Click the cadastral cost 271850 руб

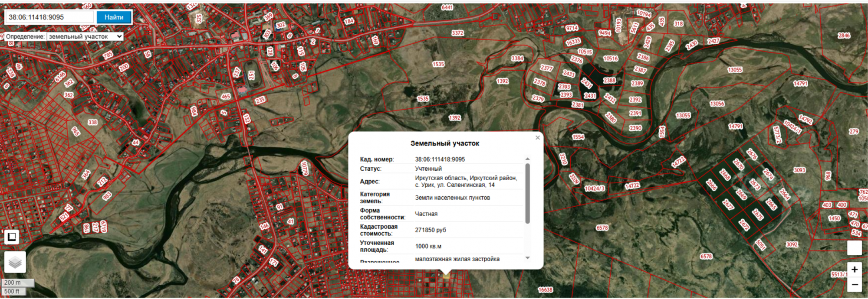click(431, 230)
